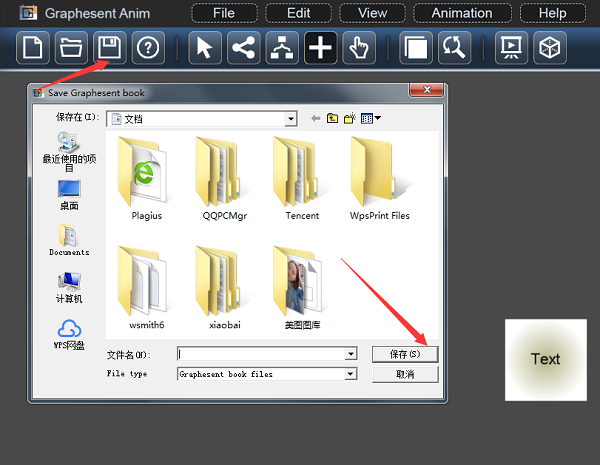This screenshot has width=600, height=465.
Task: Click the Save floppy disk icon
Action: click(110, 48)
